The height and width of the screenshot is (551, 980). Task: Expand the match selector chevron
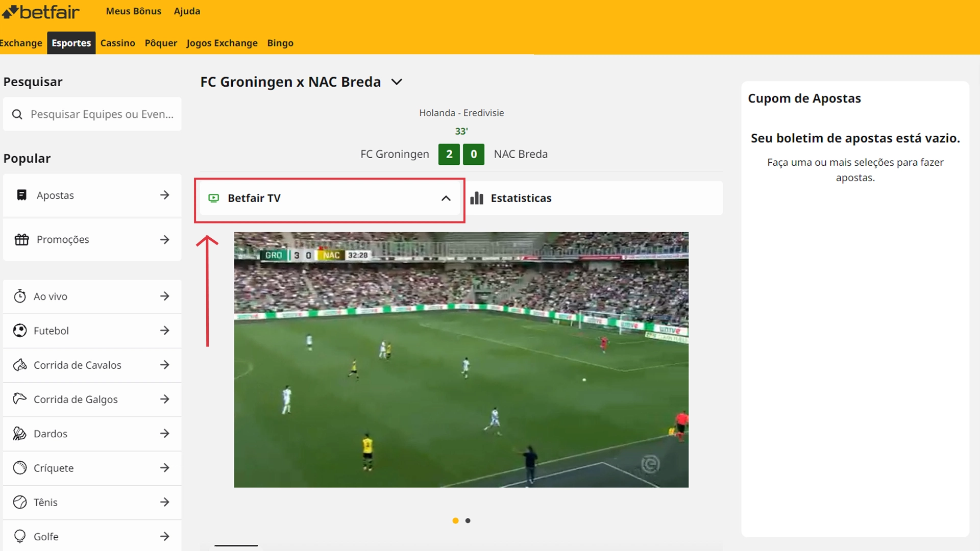click(397, 82)
